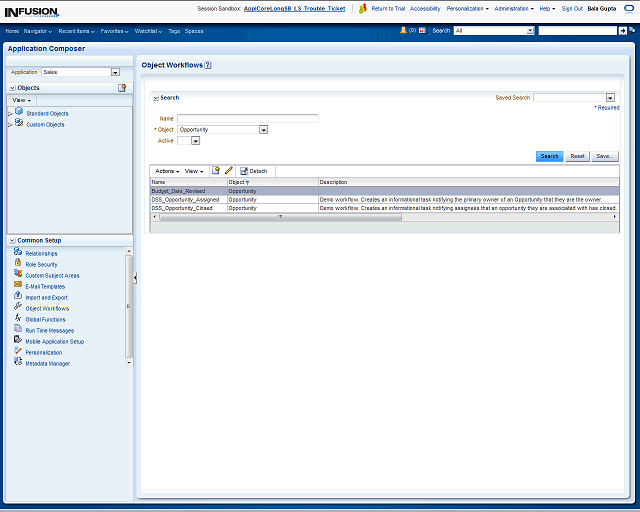Click the create workflow icon in table toolbar
The height and width of the screenshot is (512, 640).
(x=216, y=171)
